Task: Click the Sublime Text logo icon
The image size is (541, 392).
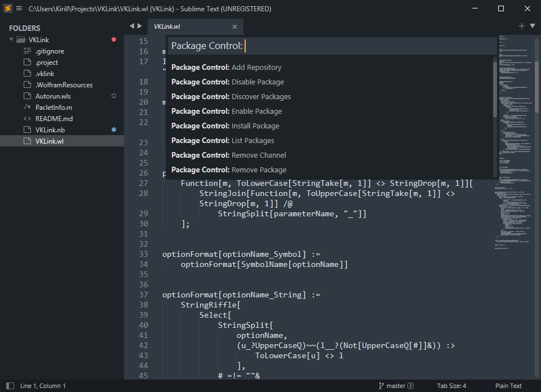Action: tap(7, 8)
